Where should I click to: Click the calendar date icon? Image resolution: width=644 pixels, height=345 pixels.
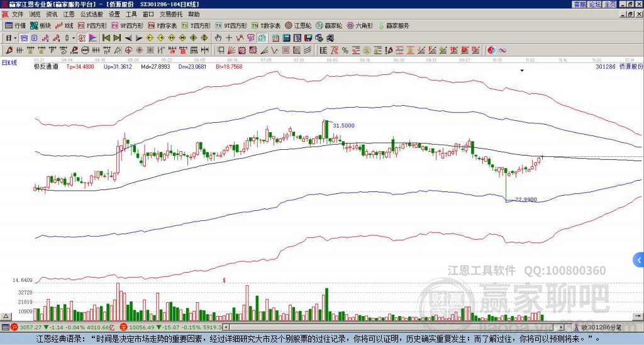pyautogui.click(x=275, y=38)
